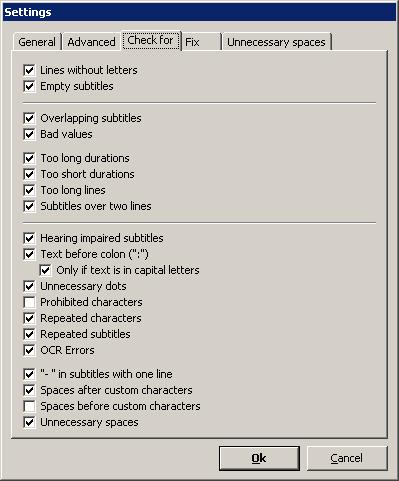Viewport: 399px width, 481px height.
Task: Open the Advanced tab
Action: (x=91, y=42)
